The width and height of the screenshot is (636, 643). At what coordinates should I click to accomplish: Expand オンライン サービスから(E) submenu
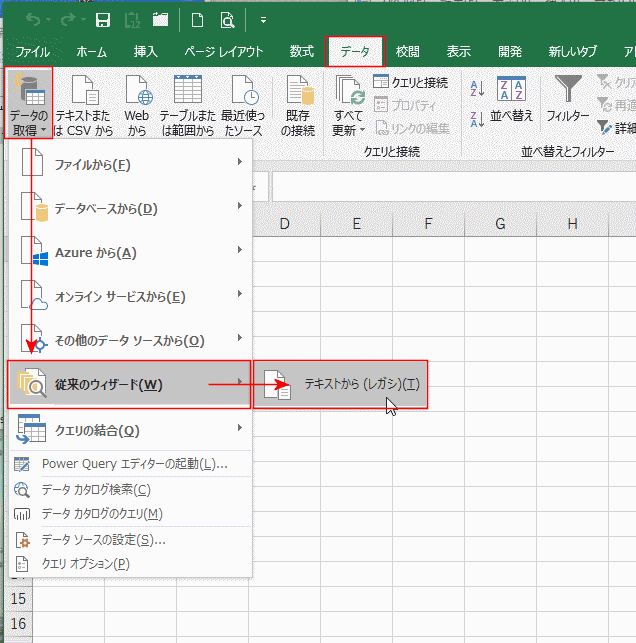tap(130, 296)
